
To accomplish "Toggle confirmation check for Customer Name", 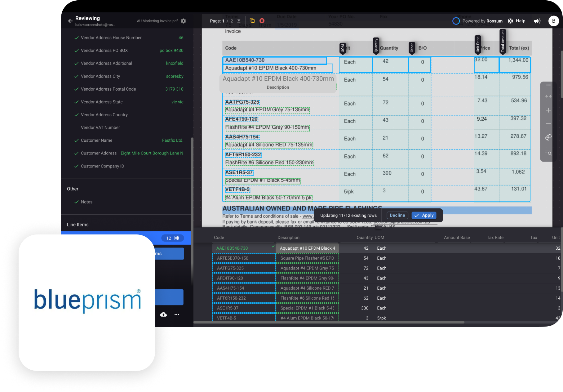I will [x=77, y=140].
